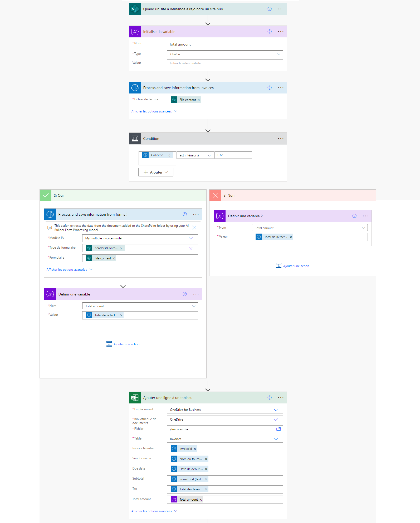
Task: Open the est inférieur à operator dropdown
Action: click(x=195, y=155)
